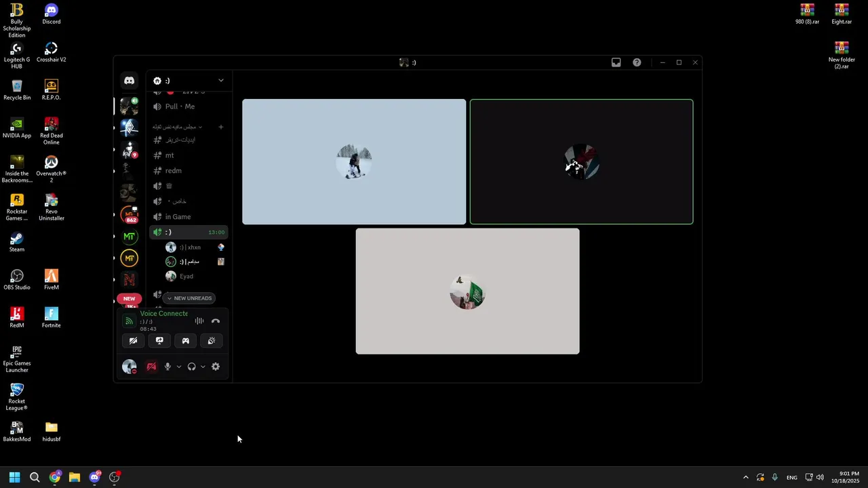This screenshot has width=868, height=488.
Task: Focus the green-outlined speaking video tile
Action: 581,162
